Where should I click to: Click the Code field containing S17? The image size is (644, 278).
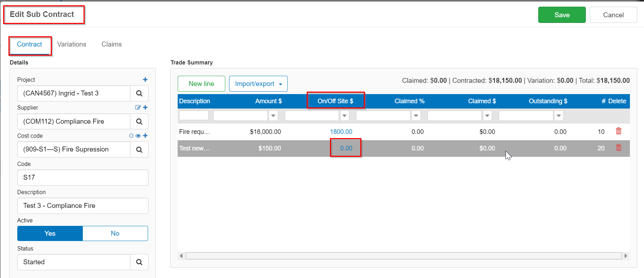coord(83,178)
